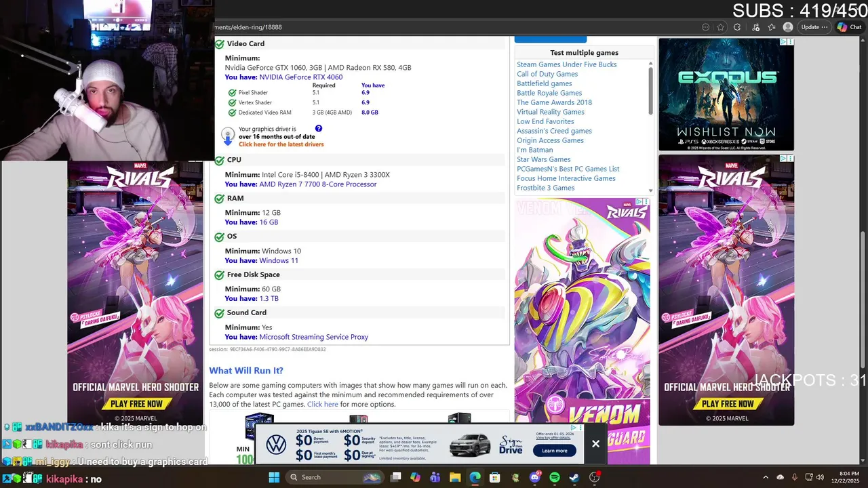The image size is (868, 488).
Task: Click the games list scrollbar down arrow
Action: pos(651,190)
